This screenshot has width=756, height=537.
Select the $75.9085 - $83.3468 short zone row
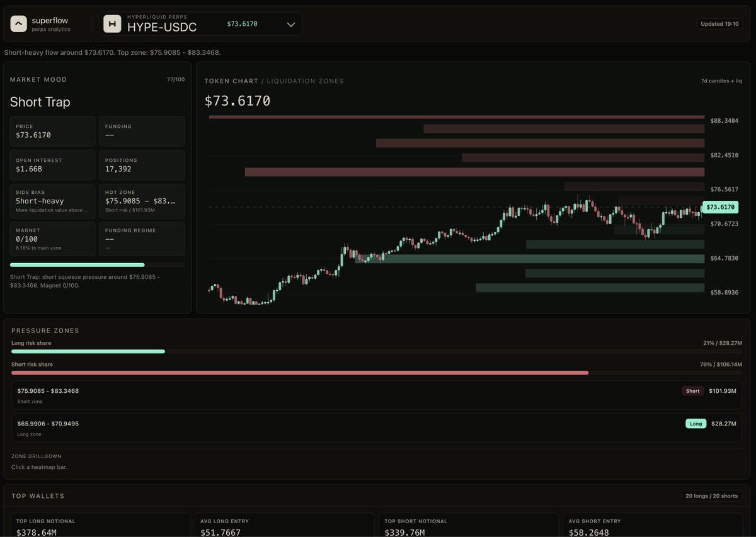[x=377, y=395]
